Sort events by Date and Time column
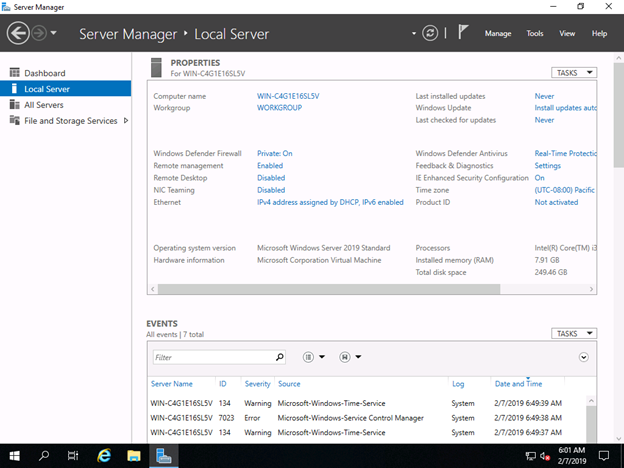 pyautogui.click(x=518, y=384)
